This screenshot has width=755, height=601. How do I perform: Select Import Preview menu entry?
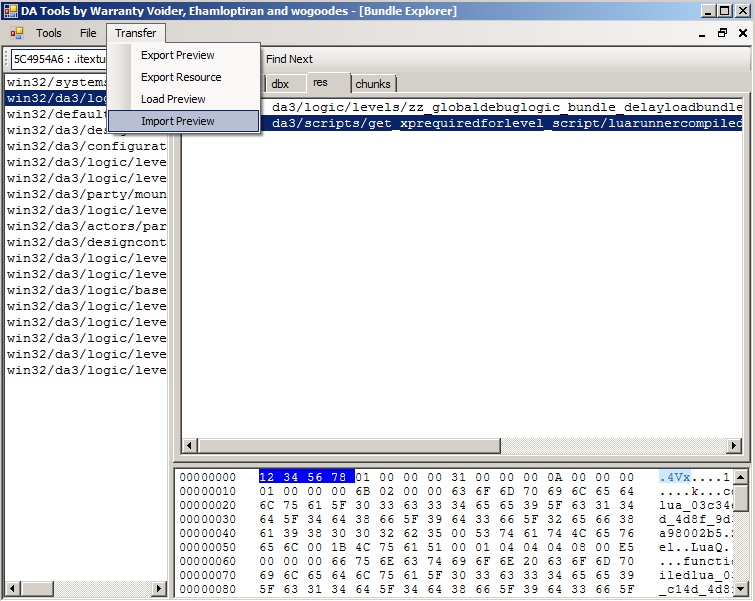(177, 121)
